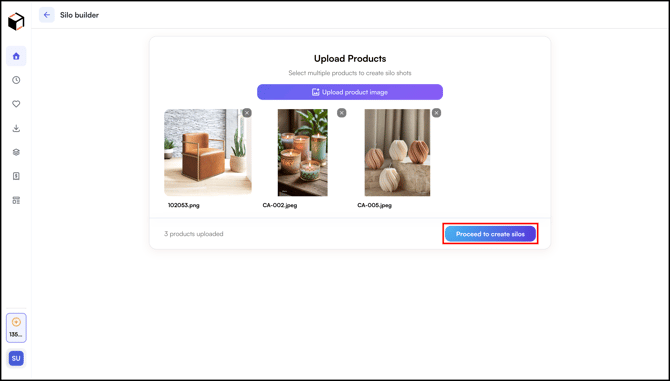The image size is (670, 381).
Task: Open the billing dollar sidebar icon
Action: pos(16,176)
